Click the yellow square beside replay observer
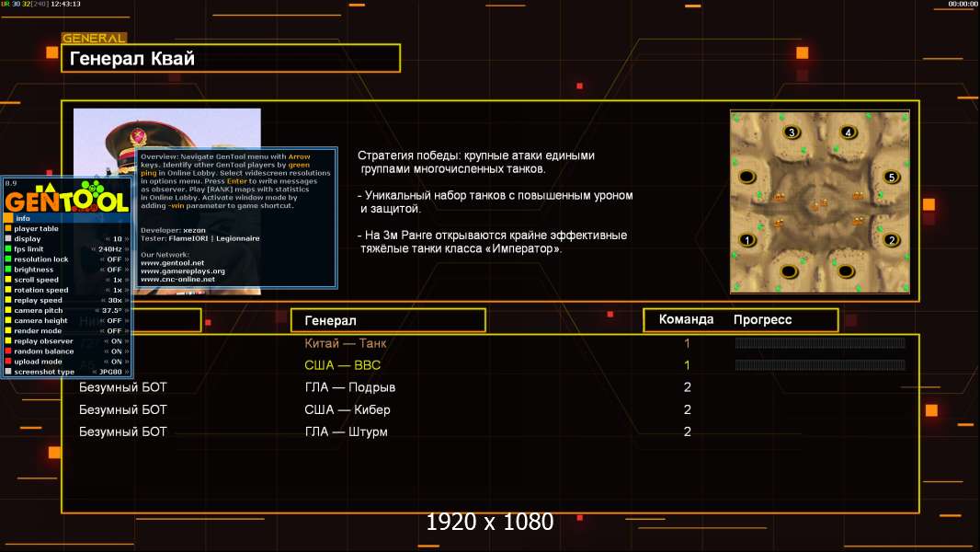Image resolution: width=980 pixels, height=552 pixels. (8, 340)
